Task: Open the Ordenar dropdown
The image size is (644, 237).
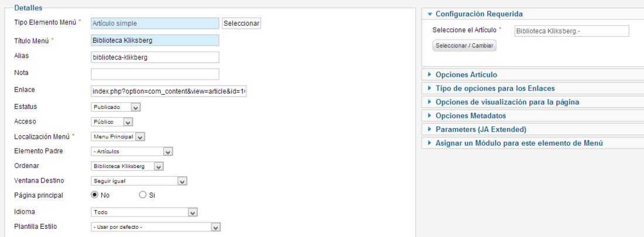Action: point(127,166)
